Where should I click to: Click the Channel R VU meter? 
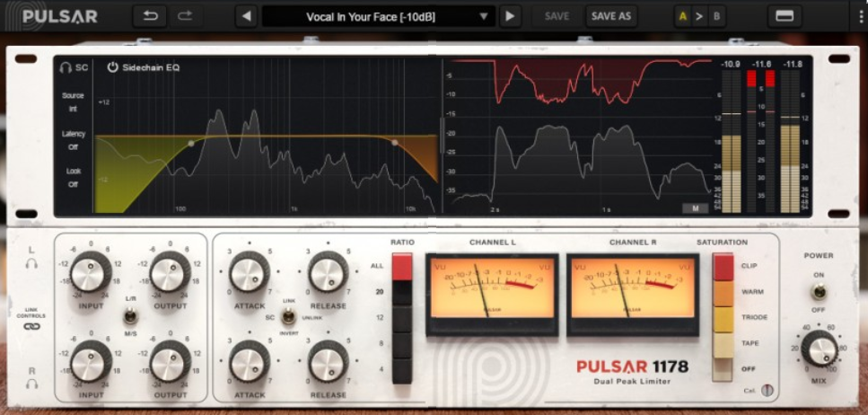click(632, 295)
